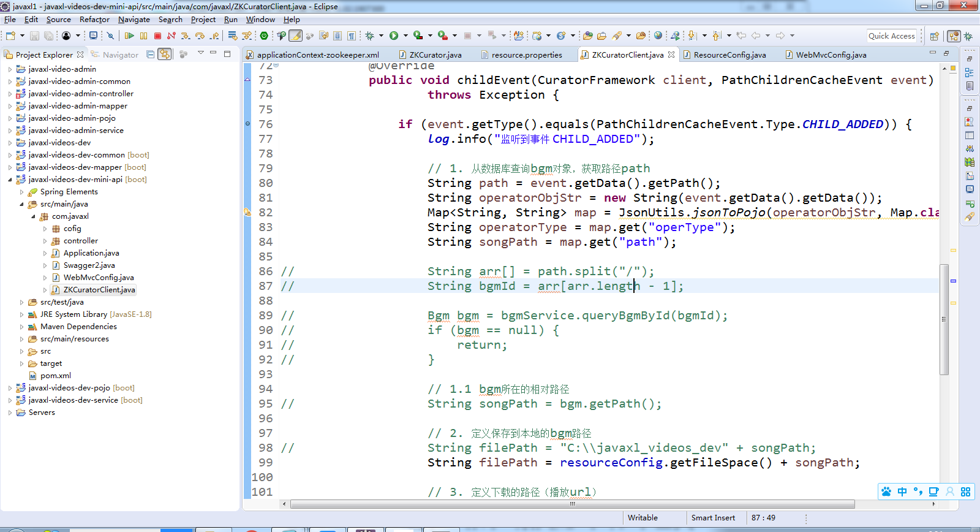Click the Open Type icon
980x532 pixels.
pos(587,36)
